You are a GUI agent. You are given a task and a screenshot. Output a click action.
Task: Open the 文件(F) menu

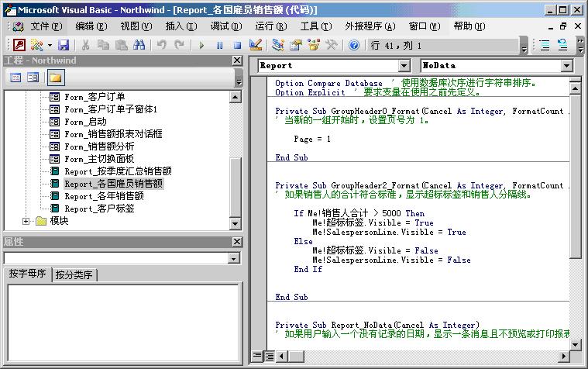[x=46, y=26]
